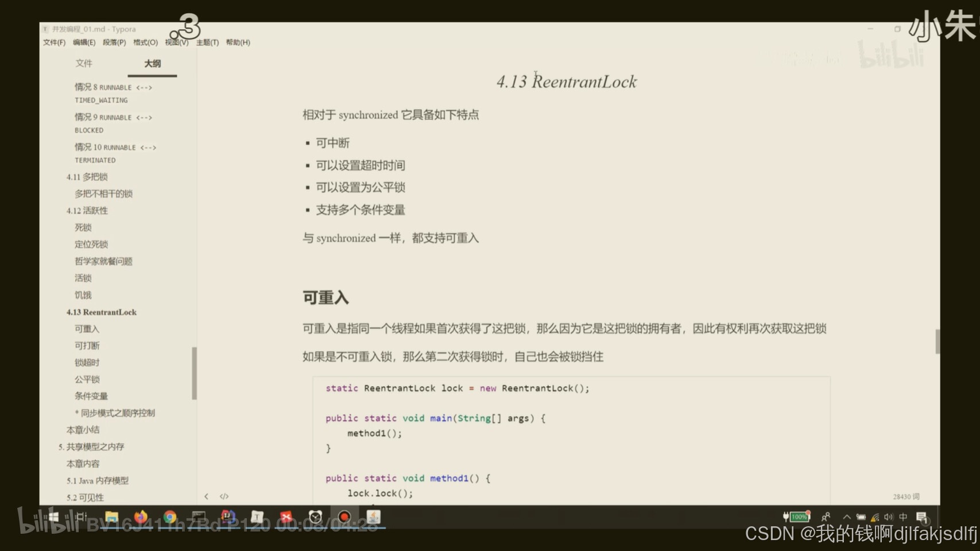The height and width of the screenshot is (551, 980).
Task: Go to outline heading 4.13 ReentrantLock
Action: (x=101, y=312)
